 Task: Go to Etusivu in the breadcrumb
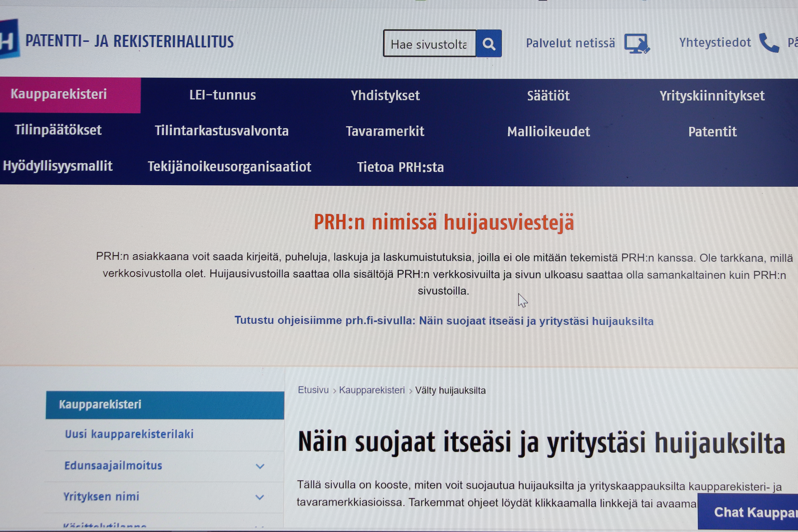313,390
